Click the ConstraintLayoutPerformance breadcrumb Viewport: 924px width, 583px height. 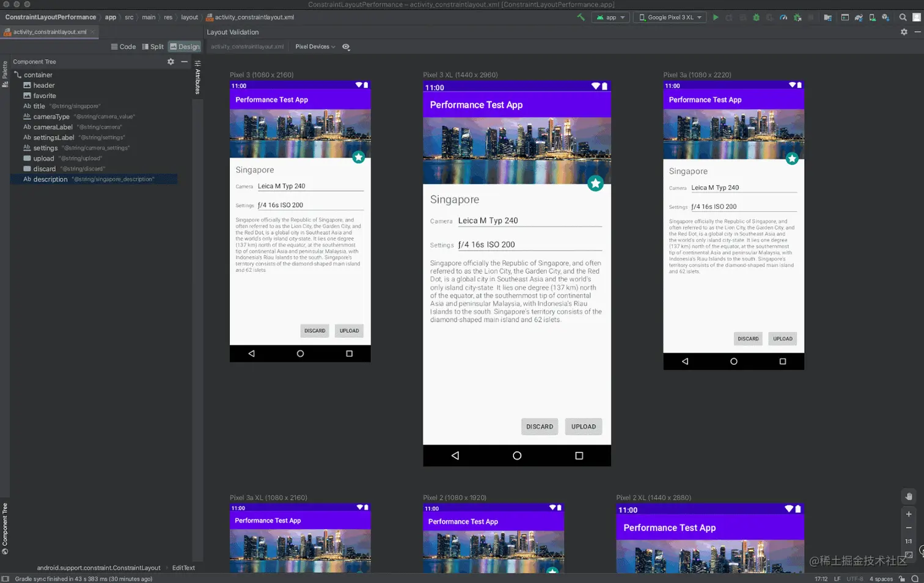(51, 17)
